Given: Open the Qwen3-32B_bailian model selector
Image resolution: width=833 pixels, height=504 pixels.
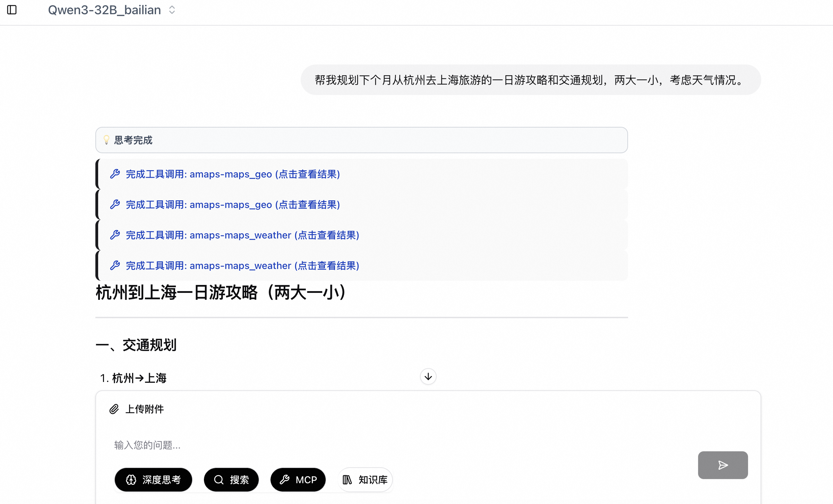Looking at the screenshot, I should point(112,10).
